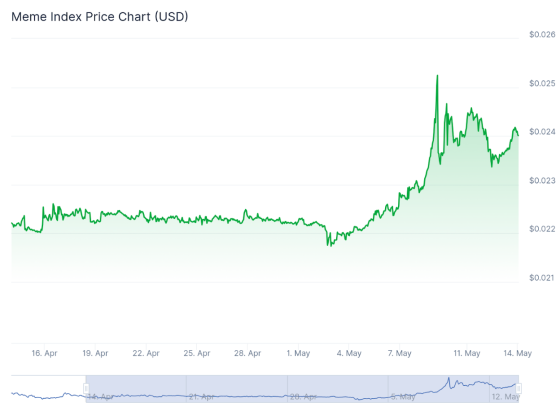Image resolution: width=560 pixels, height=420 pixels.
Task: Click the 25. Apr date label
Action: (197, 353)
